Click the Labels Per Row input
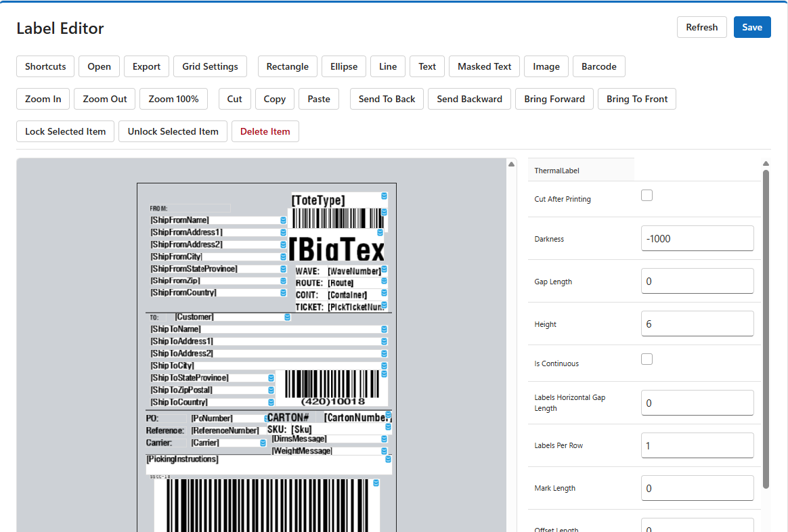788x532 pixels. coord(697,445)
